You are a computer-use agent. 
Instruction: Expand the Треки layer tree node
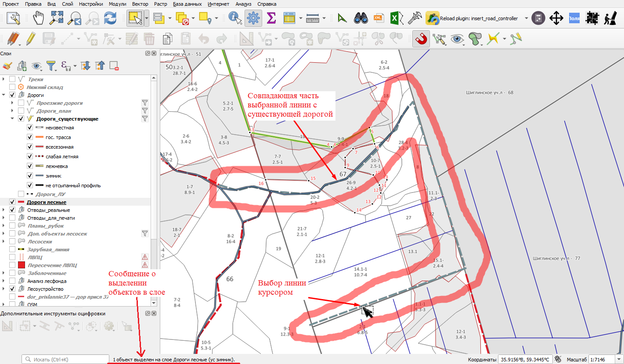[4, 79]
